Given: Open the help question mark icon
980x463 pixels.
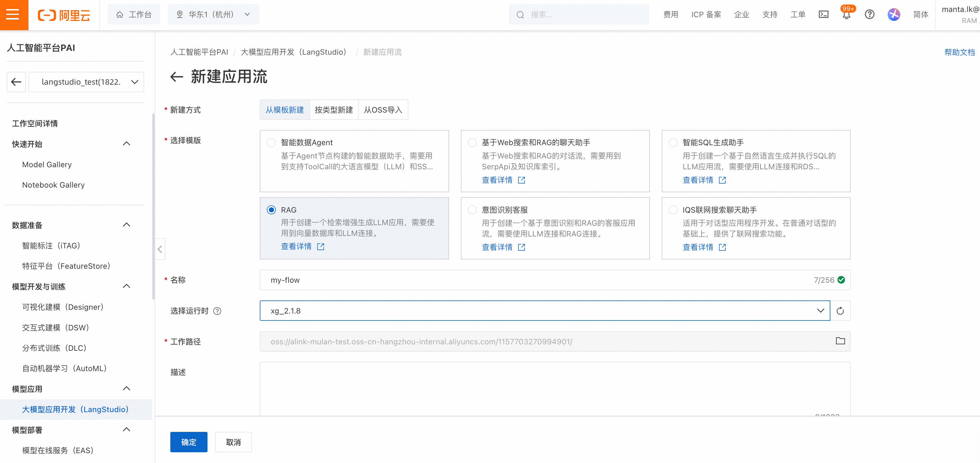Looking at the screenshot, I should [869, 15].
